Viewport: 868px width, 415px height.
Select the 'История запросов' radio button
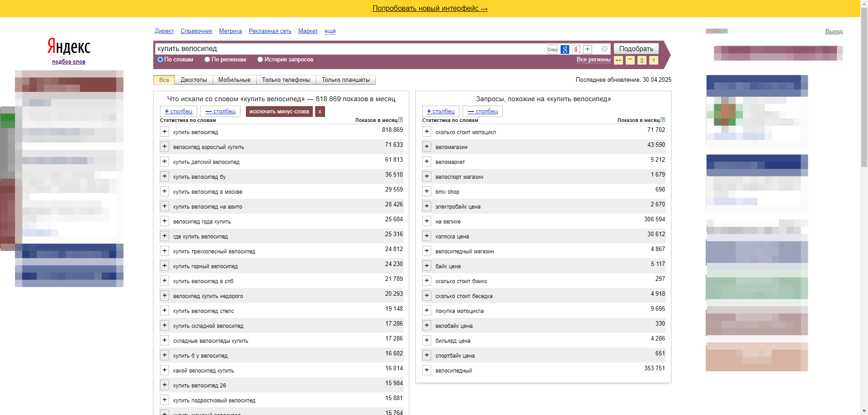[260, 60]
